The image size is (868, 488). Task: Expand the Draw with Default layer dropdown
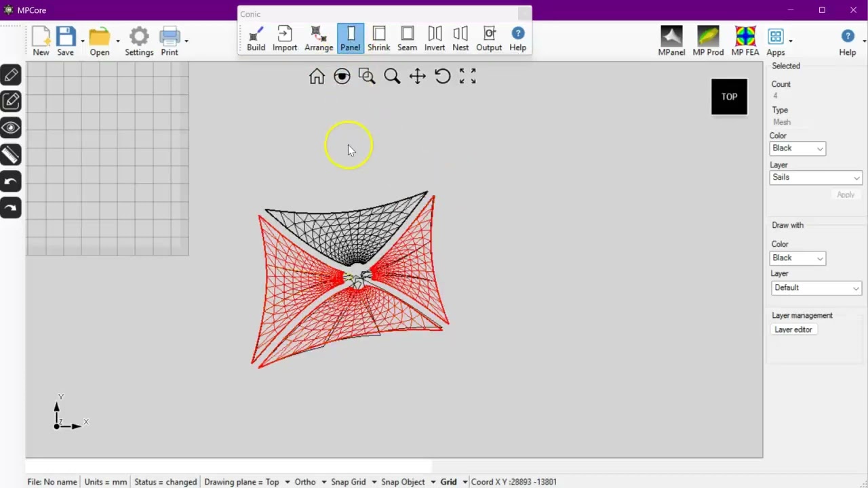click(x=816, y=288)
